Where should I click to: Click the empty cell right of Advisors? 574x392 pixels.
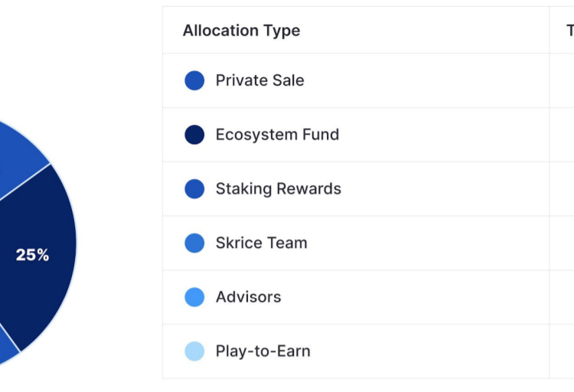pos(562,297)
